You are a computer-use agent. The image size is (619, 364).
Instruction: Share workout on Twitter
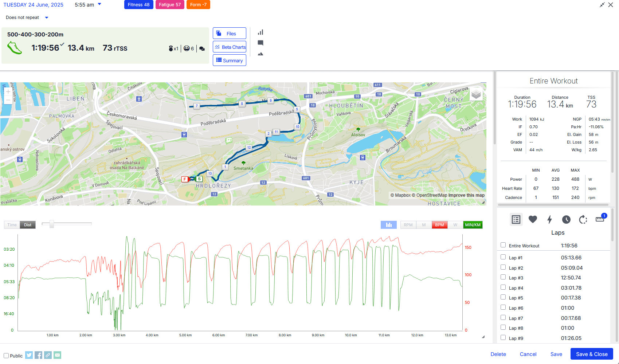29,355
